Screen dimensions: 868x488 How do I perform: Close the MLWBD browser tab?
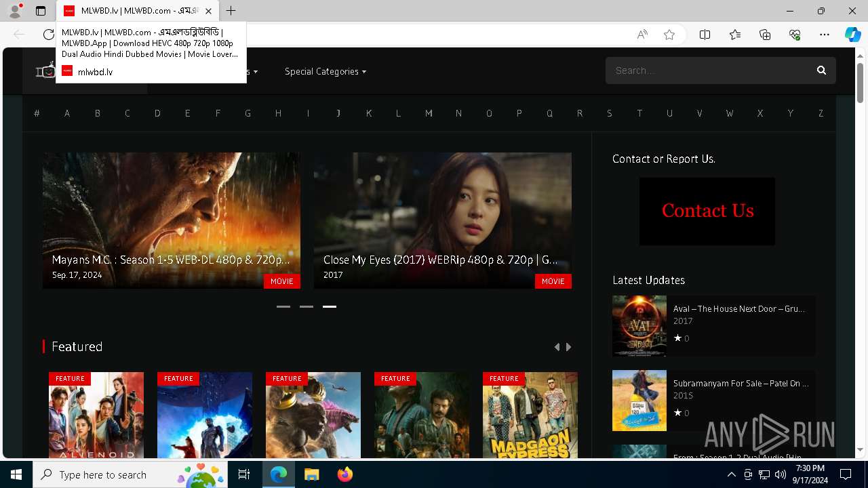coord(208,11)
